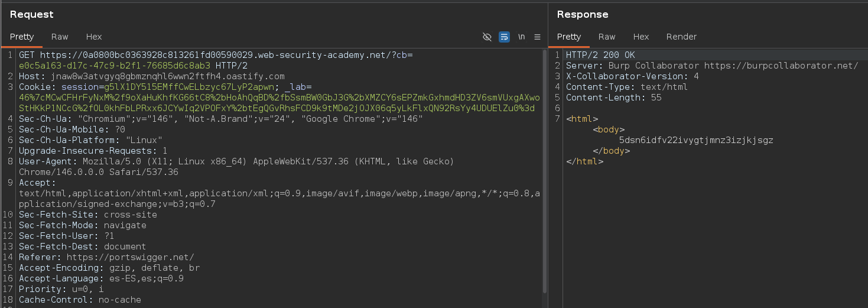Viewport: 868px width, 308px height.
Task: Select the Response Pretty tab
Action: coord(569,37)
